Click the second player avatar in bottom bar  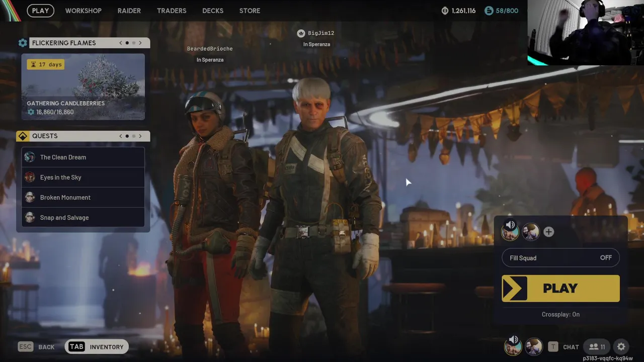[533, 346]
